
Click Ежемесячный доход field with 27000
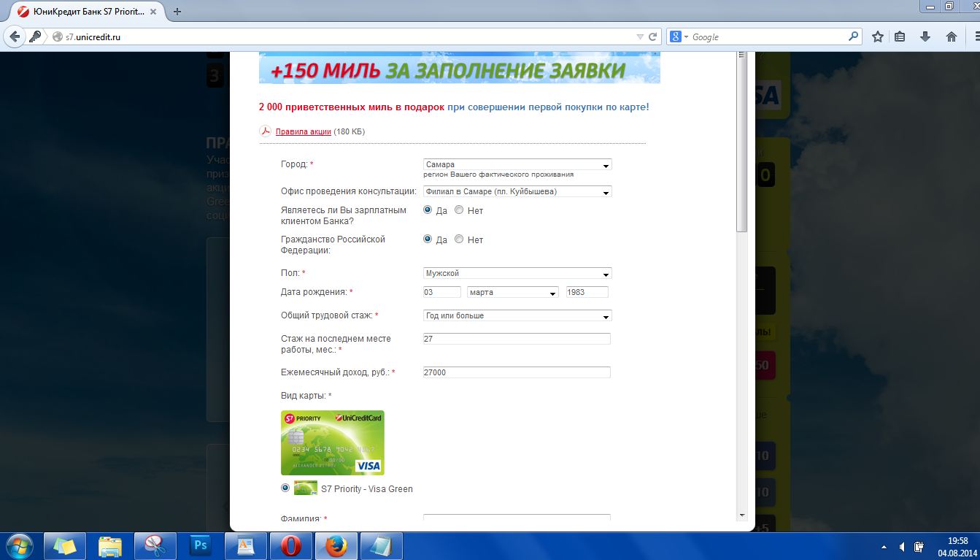tap(517, 372)
